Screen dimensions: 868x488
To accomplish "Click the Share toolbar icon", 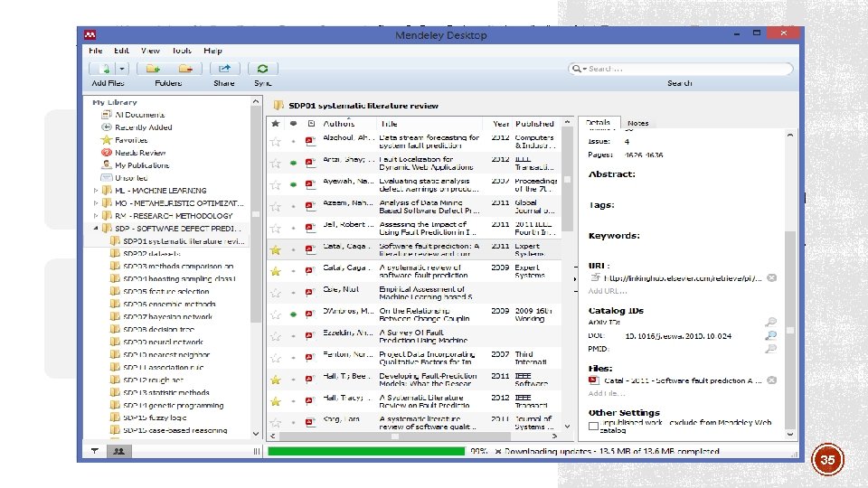I will pos(225,69).
